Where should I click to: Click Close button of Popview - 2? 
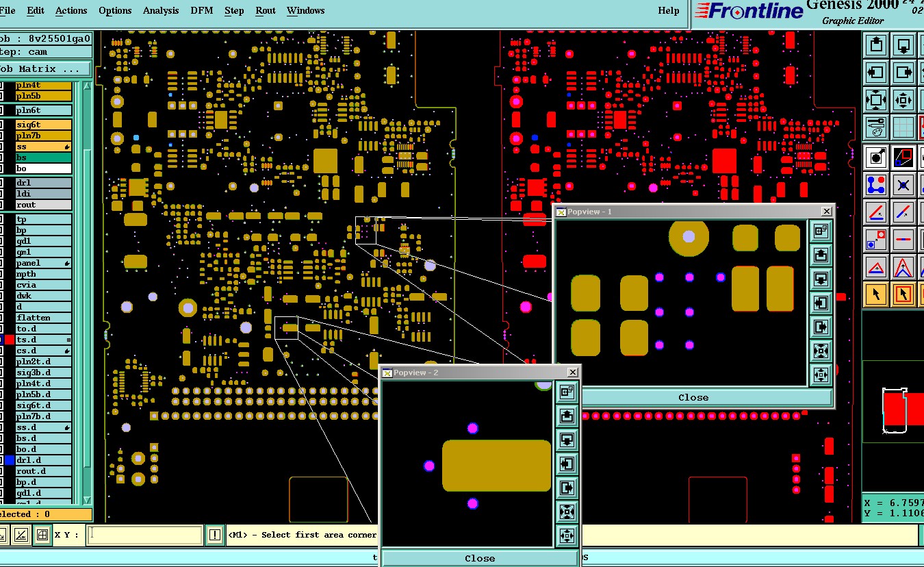click(480, 558)
